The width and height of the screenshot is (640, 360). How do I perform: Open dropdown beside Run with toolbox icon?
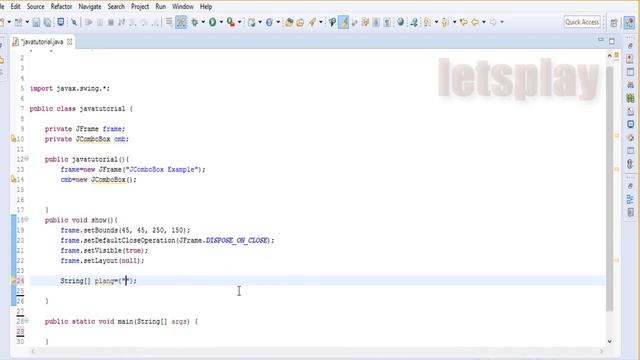[x=240, y=22]
